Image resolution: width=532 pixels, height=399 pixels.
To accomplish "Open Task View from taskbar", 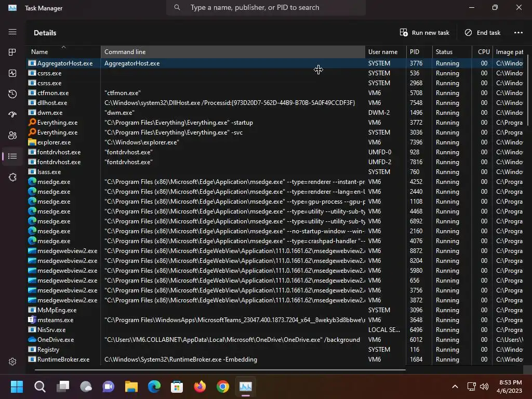I will pyautogui.click(x=63, y=387).
